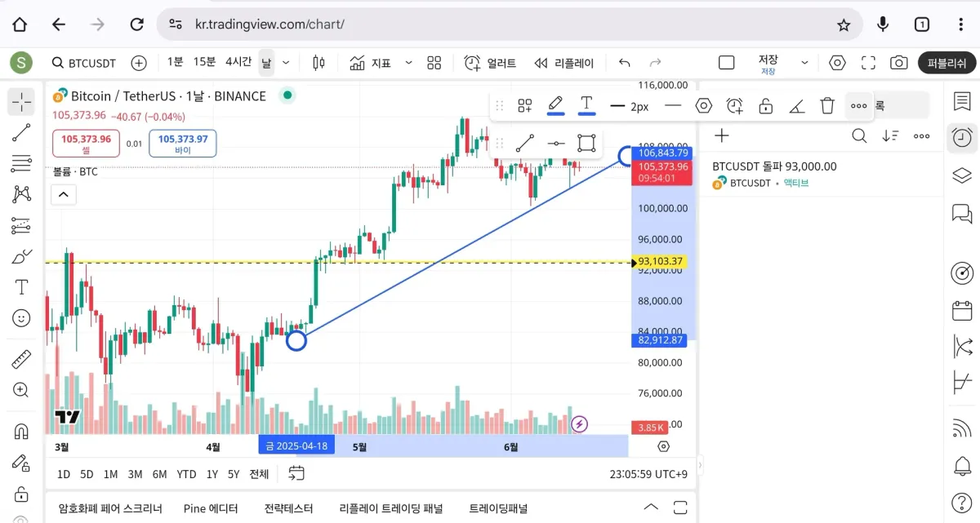Open the save (저장) dropdown arrow
Image resolution: width=980 pixels, height=523 pixels.
[x=804, y=63]
